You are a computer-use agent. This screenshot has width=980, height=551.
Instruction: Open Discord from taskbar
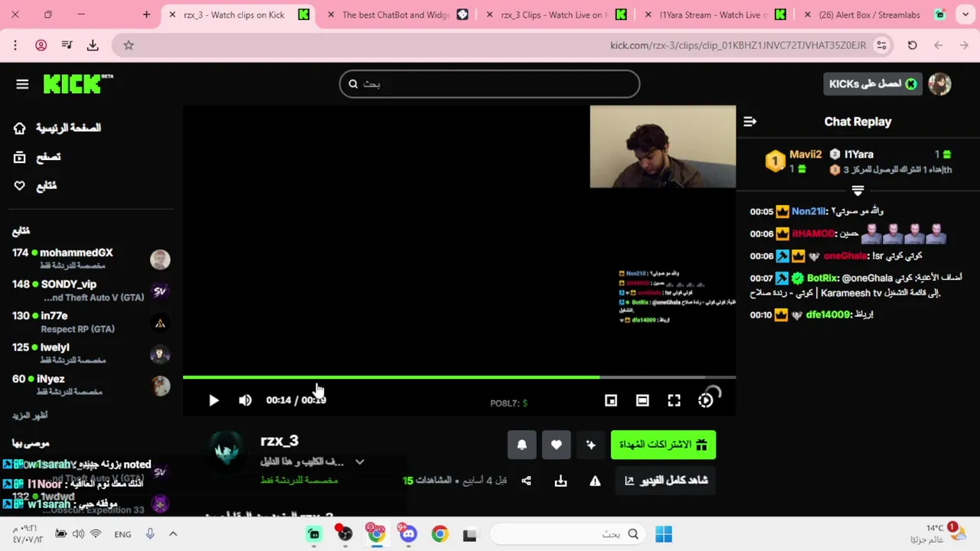tap(407, 534)
